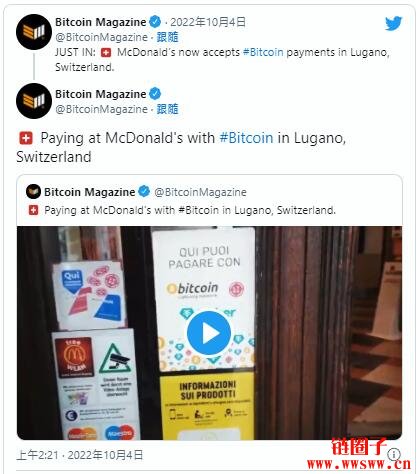
Task: Follow via the 跟隨 link in the second tweet
Action: 167,109
